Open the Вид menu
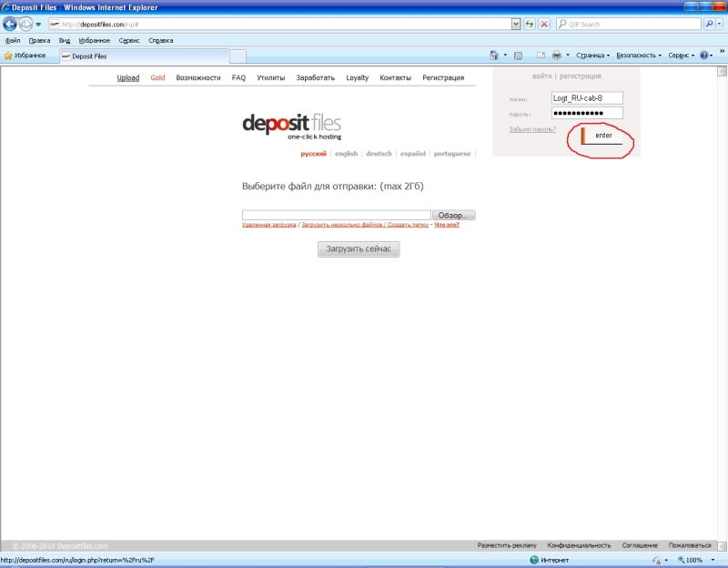 [64, 40]
